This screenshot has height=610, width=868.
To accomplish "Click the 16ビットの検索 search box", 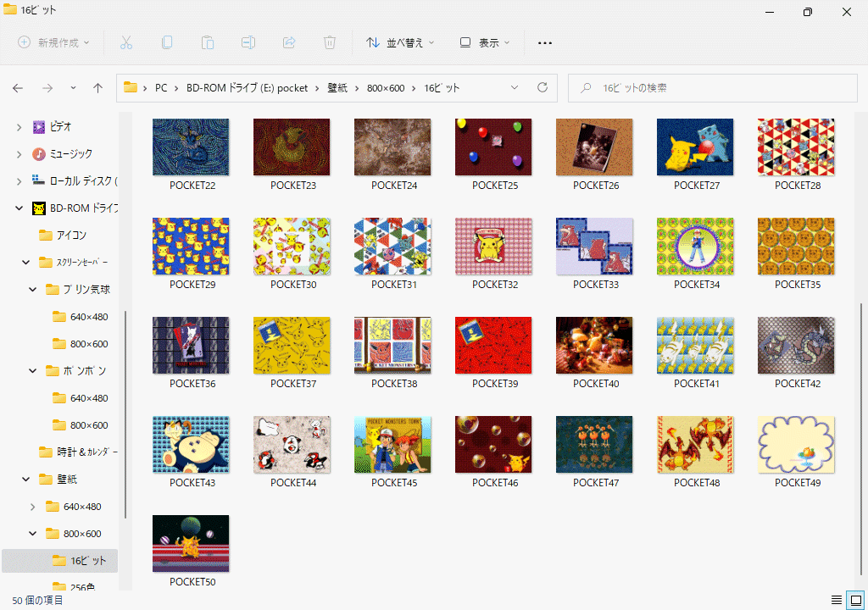I will click(712, 88).
